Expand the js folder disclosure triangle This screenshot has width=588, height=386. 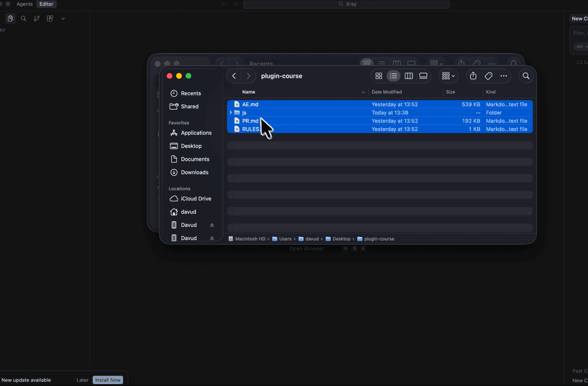231,113
